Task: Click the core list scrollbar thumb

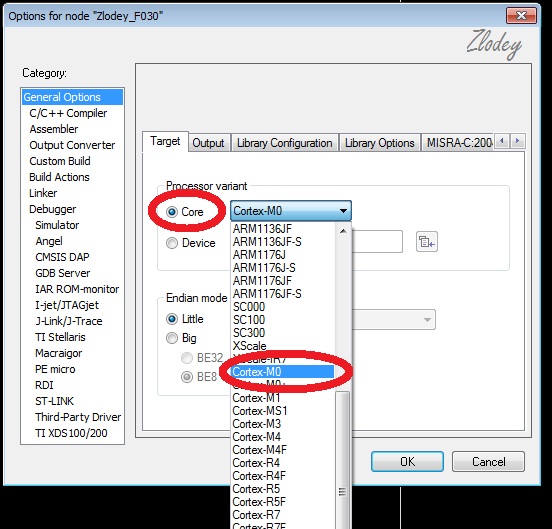Action: (x=342, y=459)
